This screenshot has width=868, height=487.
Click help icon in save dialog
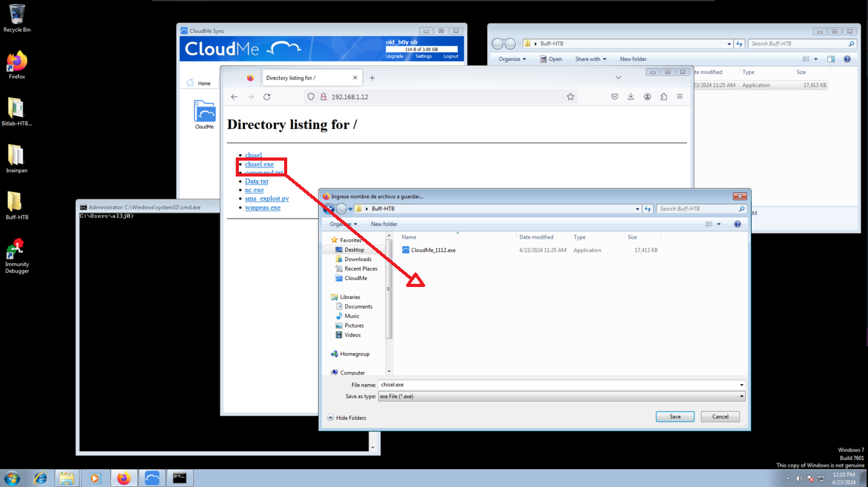coord(737,224)
